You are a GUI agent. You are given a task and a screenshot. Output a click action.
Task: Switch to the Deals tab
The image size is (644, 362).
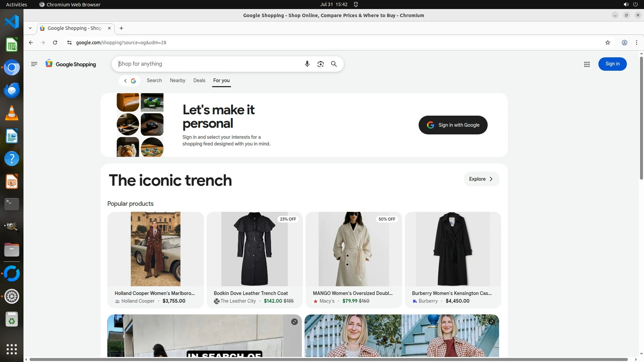point(199,80)
